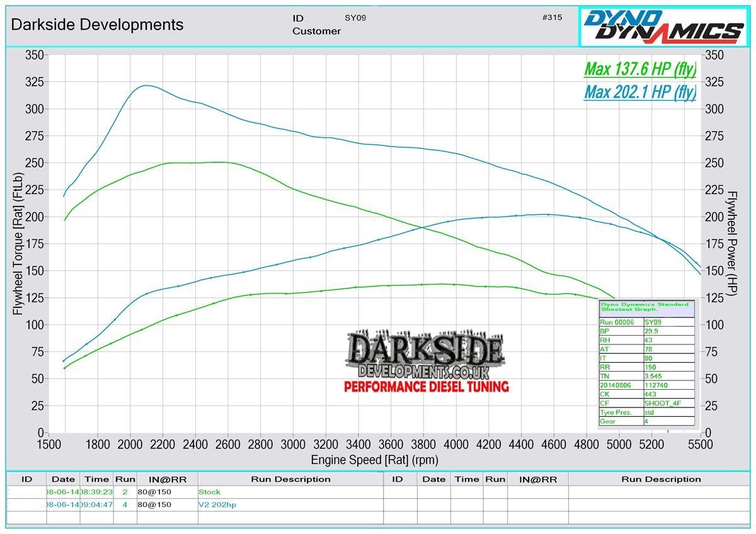
Task: Click run number 4 in the V2 202hp row
Action: click(x=125, y=504)
